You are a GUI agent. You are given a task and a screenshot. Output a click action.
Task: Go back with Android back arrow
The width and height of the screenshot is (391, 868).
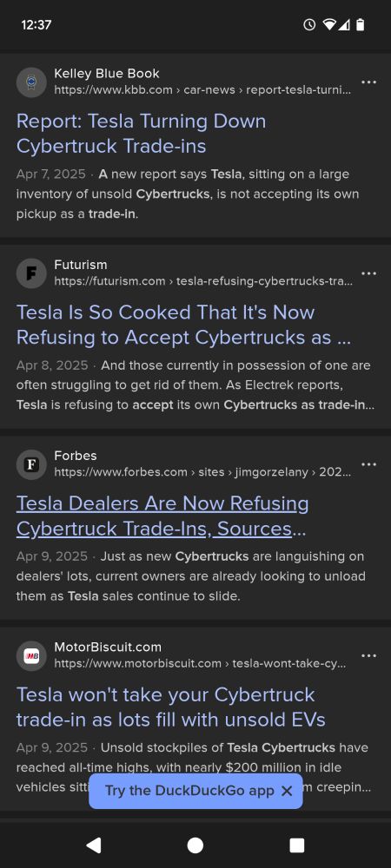pos(94,845)
